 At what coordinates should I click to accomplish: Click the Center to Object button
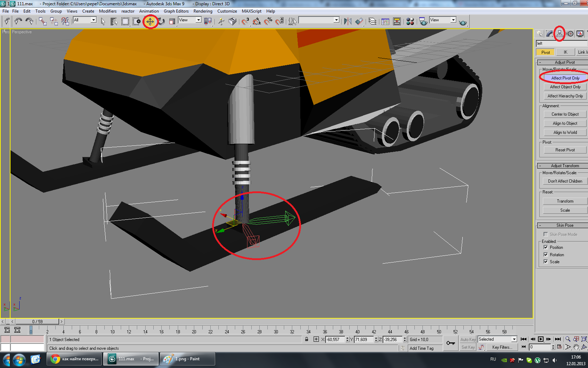565,114
